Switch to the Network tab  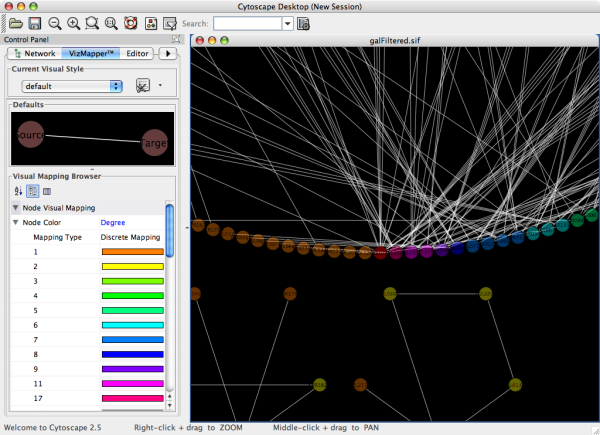(34, 53)
